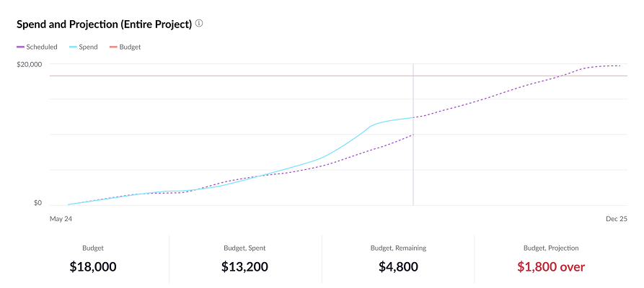
Task: Select the $18,000 Budget value
Action: [93, 267]
